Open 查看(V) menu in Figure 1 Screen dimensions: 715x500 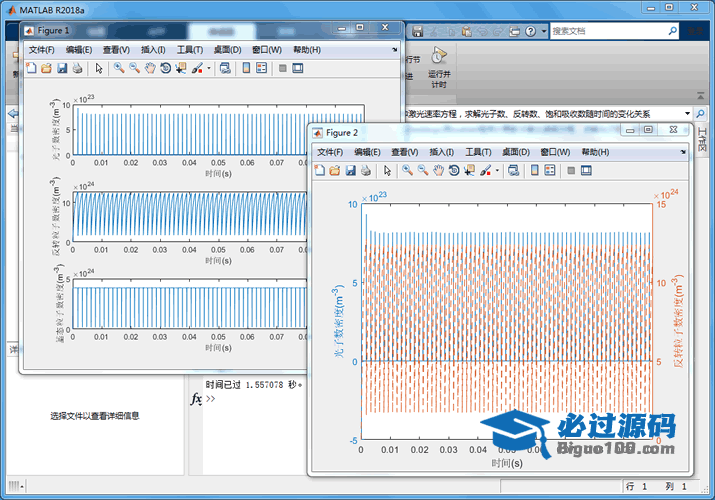coord(116,50)
